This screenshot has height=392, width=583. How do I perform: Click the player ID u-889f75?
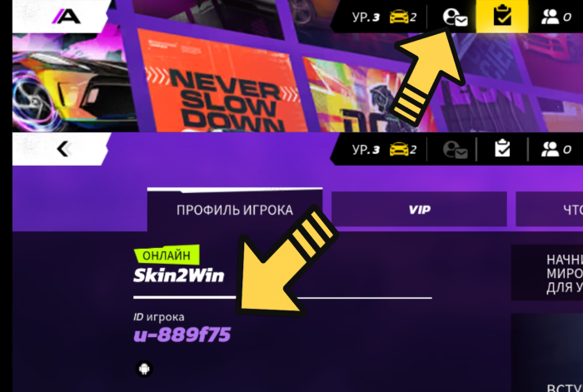[x=182, y=335]
